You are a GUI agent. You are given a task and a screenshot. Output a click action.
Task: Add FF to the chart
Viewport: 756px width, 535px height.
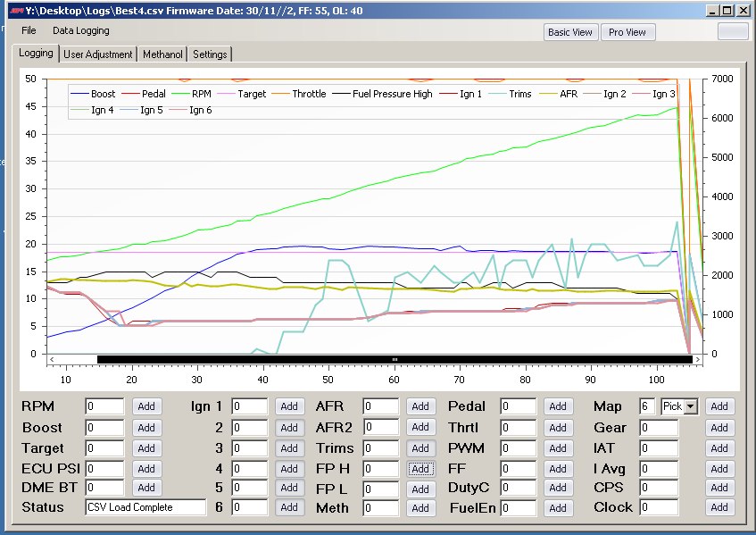(558, 469)
